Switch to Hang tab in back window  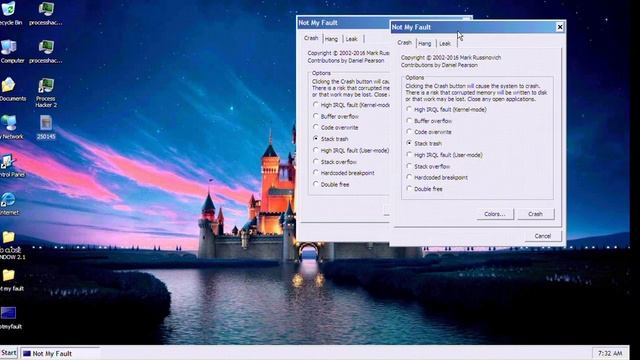(x=331, y=39)
